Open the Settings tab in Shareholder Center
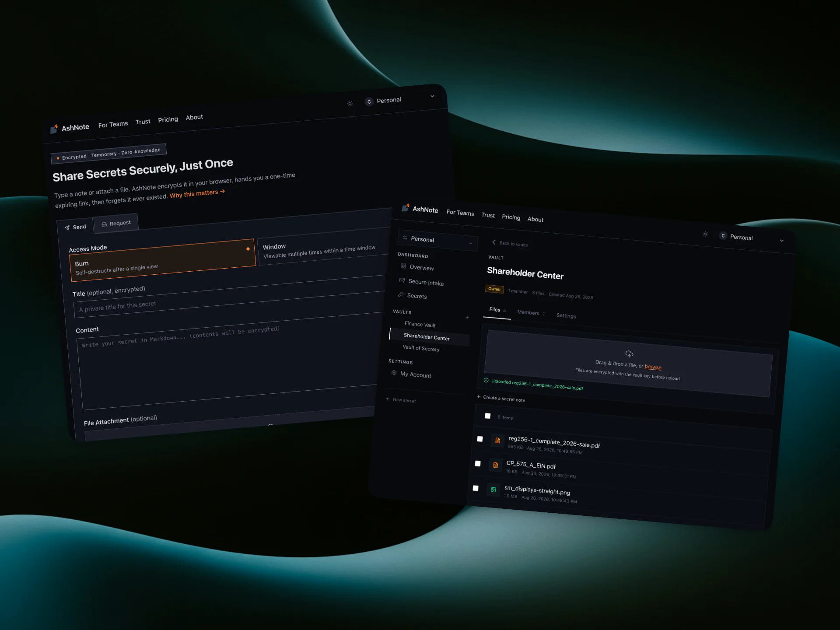The height and width of the screenshot is (630, 840). (566, 316)
